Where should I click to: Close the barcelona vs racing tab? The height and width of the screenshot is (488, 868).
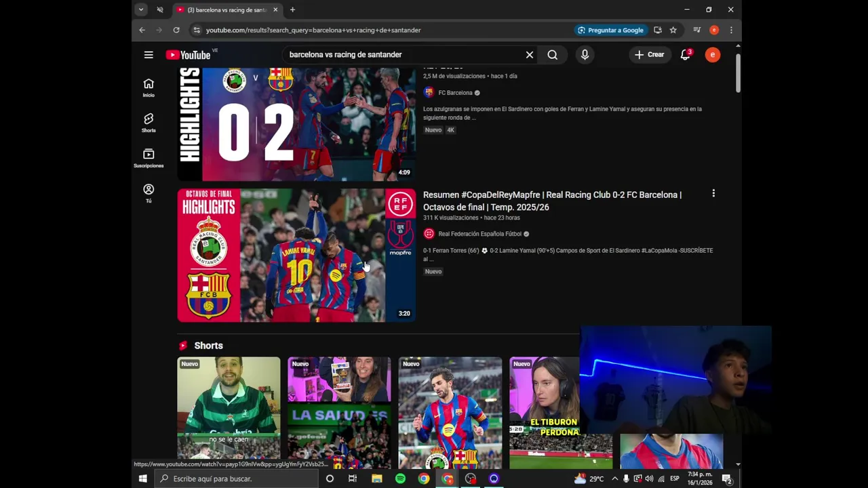275,9
